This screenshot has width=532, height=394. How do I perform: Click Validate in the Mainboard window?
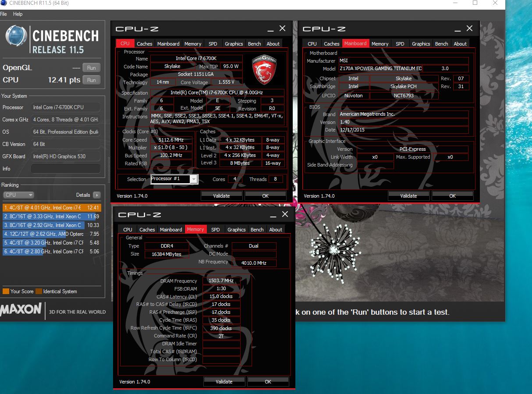[408, 196]
